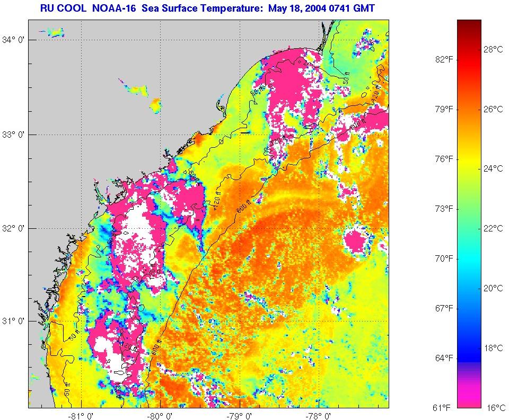Click the 31° 0' latitude label

tap(13, 321)
